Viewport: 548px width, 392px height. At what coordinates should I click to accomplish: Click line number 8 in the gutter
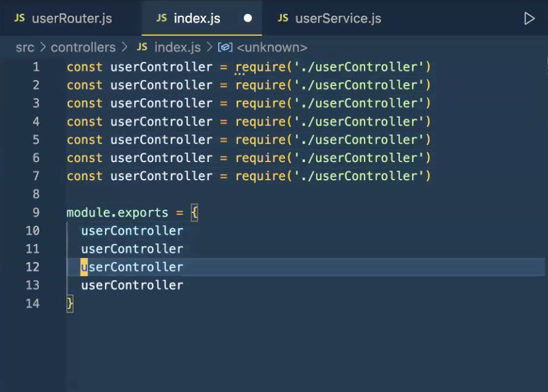coord(36,194)
